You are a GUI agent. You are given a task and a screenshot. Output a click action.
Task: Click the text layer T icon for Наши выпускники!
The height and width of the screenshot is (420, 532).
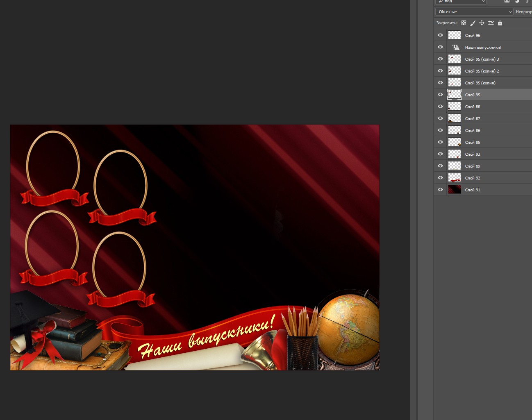pyautogui.click(x=455, y=47)
